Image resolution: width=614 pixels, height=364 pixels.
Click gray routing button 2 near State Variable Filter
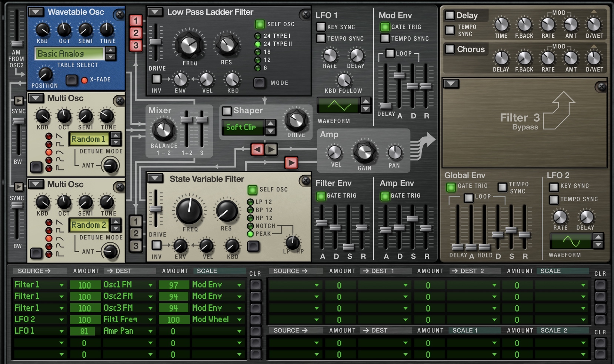click(x=136, y=233)
